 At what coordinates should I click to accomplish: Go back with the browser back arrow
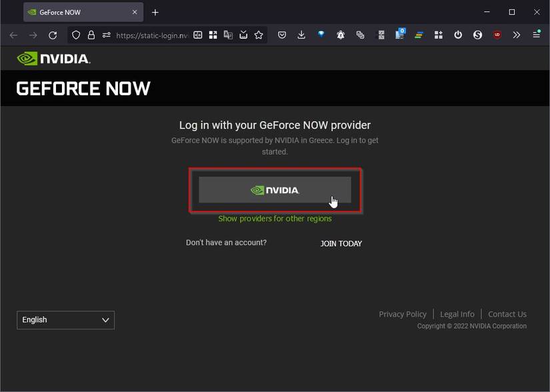point(14,35)
